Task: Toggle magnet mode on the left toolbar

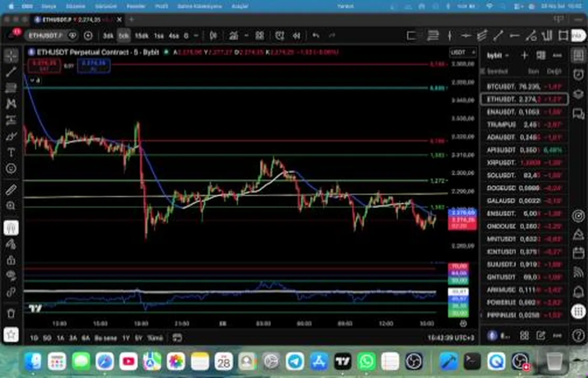Action: click(x=11, y=228)
